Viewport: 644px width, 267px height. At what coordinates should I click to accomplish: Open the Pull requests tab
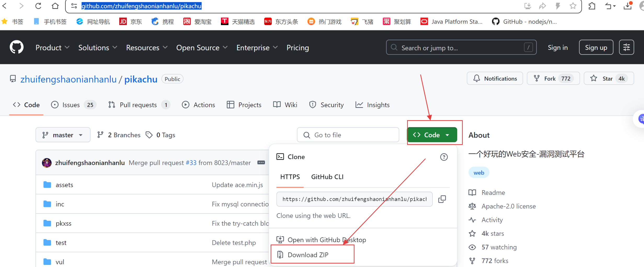click(x=139, y=105)
